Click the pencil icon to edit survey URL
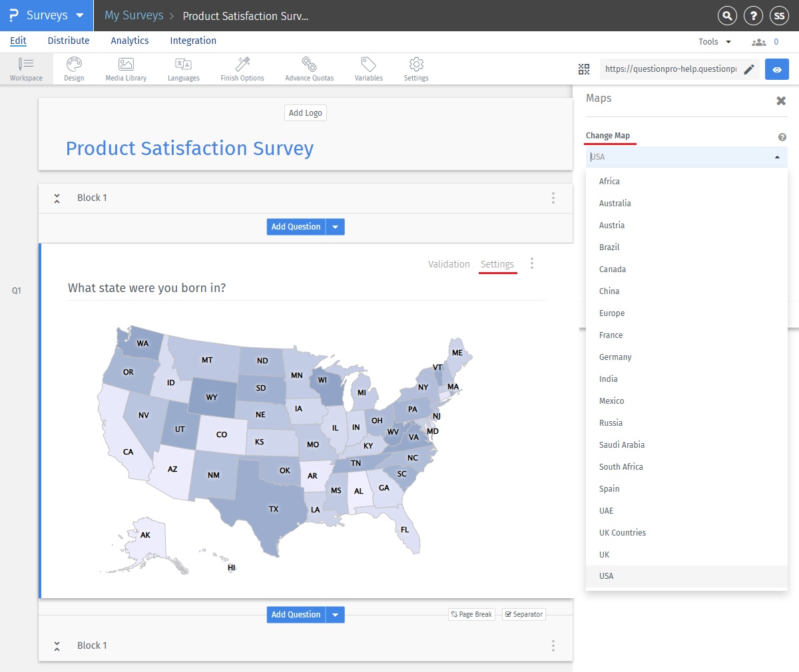 749,69
